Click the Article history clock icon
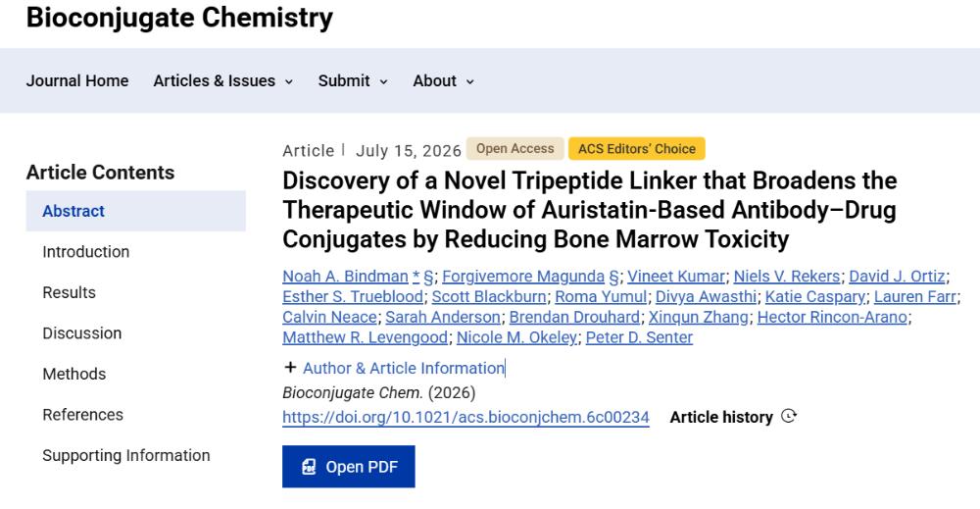 pos(789,417)
